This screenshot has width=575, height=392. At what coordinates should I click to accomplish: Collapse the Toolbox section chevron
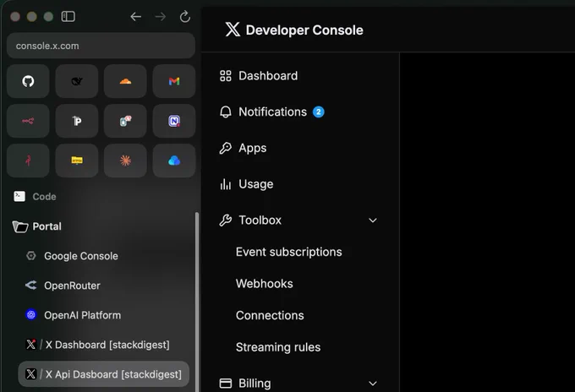click(x=373, y=220)
